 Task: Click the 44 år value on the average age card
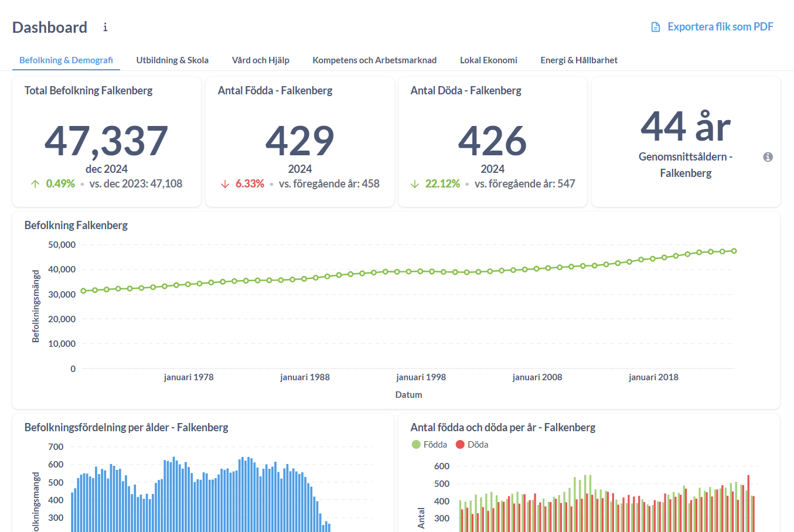[686, 125]
